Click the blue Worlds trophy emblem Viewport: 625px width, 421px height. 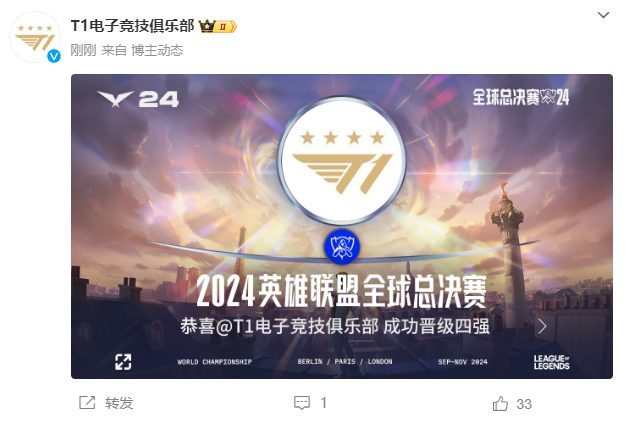point(342,247)
